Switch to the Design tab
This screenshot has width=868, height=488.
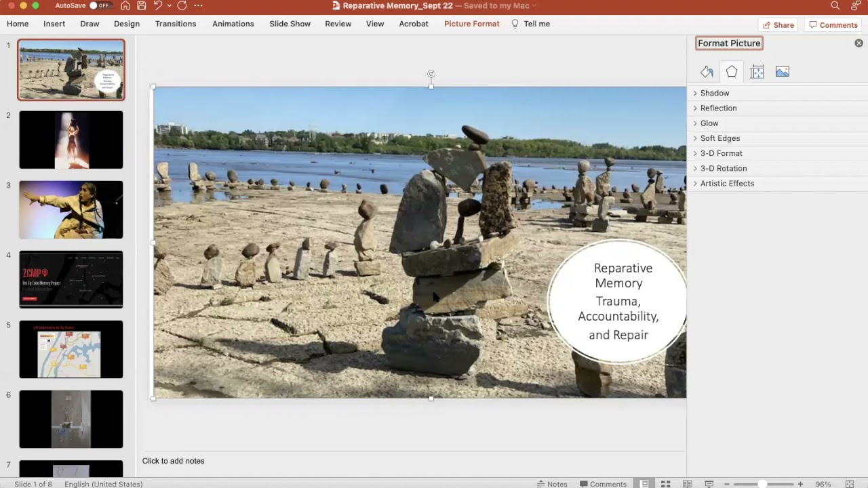127,24
